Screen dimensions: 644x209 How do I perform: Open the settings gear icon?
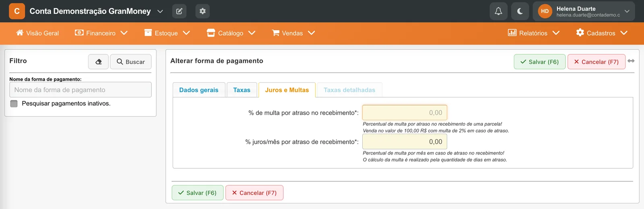tap(202, 11)
